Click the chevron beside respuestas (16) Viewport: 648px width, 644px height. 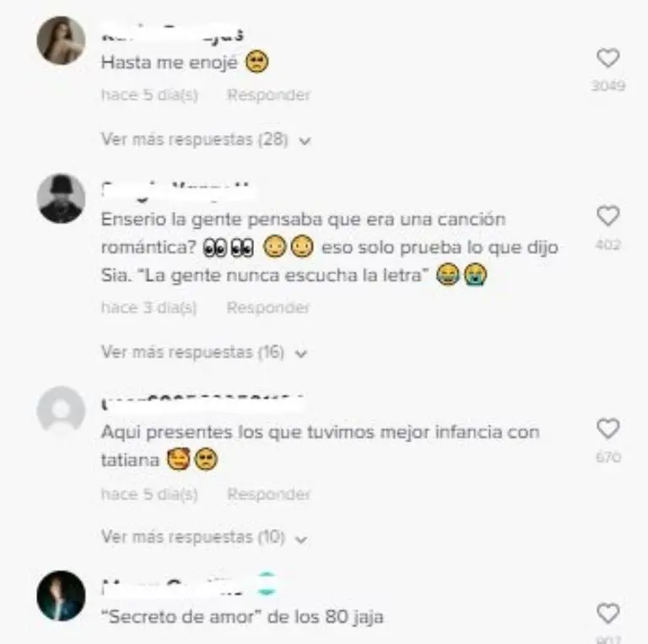(x=301, y=354)
